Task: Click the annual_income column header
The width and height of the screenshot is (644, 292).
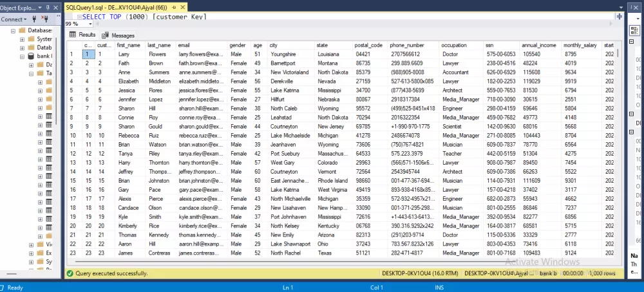Action: point(539,45)
